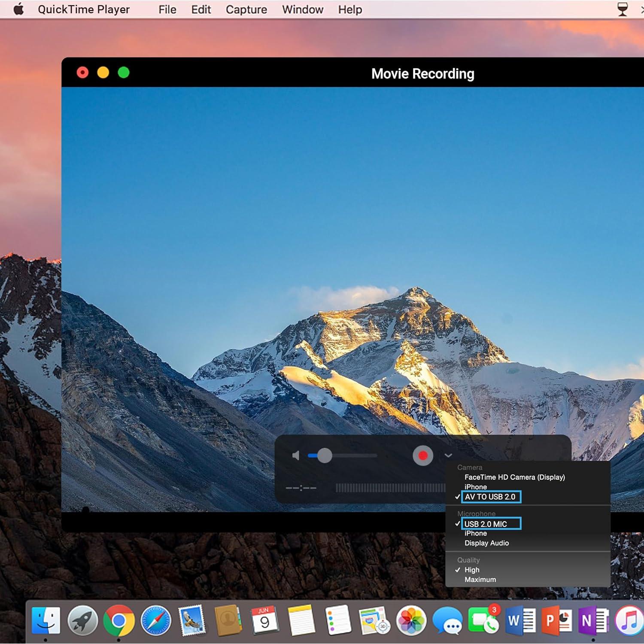The width and height of the screenshot is (644, 644).
Task: Select USB 2.0 MIC microphone
Action: pos(486,524)
